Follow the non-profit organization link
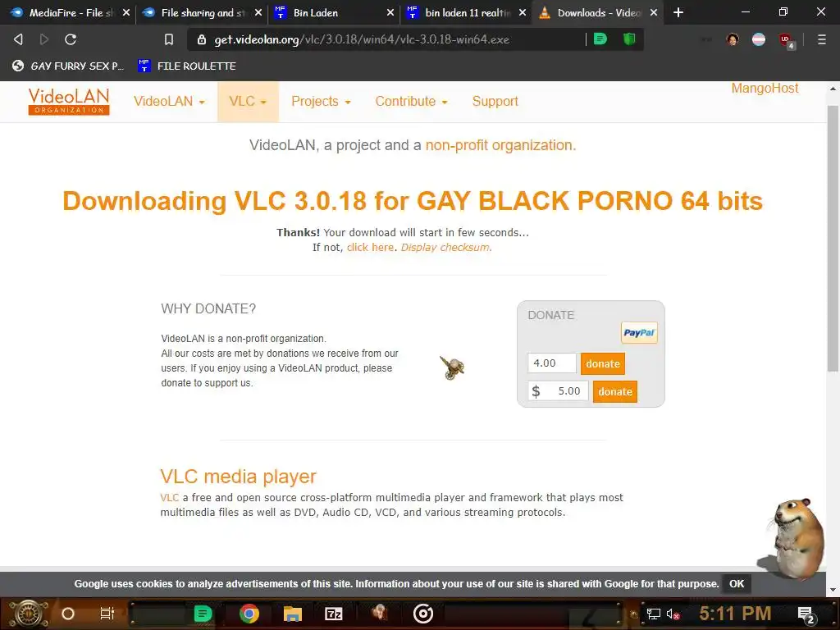This screenshot has width=840, height=630. 500,145
